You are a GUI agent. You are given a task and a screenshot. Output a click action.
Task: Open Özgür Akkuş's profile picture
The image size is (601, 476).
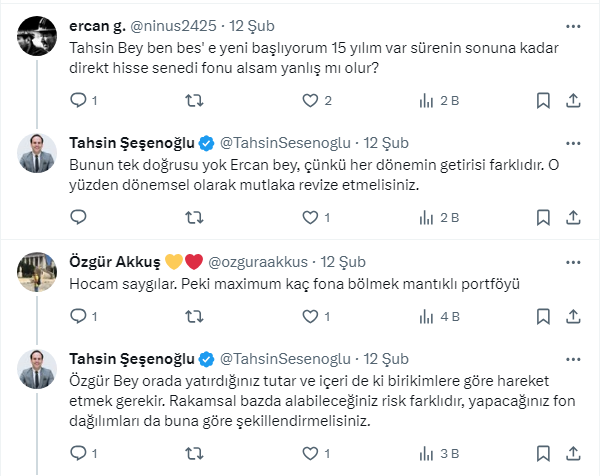tap(40, 273)
